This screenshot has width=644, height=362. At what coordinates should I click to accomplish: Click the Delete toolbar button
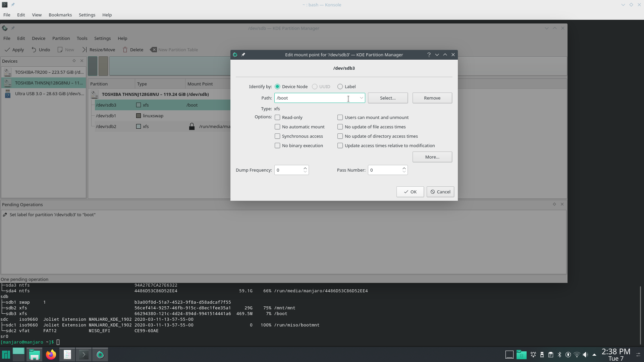[x=133, y=50]
